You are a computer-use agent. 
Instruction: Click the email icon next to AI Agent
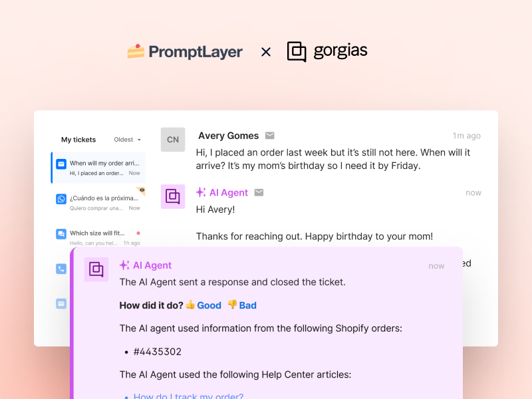tap(259, 193)
